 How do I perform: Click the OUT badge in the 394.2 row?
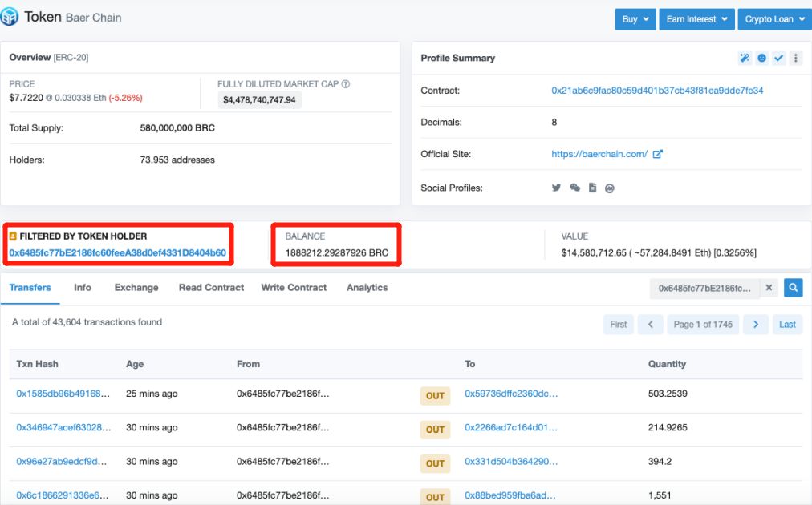coord(435,463)
